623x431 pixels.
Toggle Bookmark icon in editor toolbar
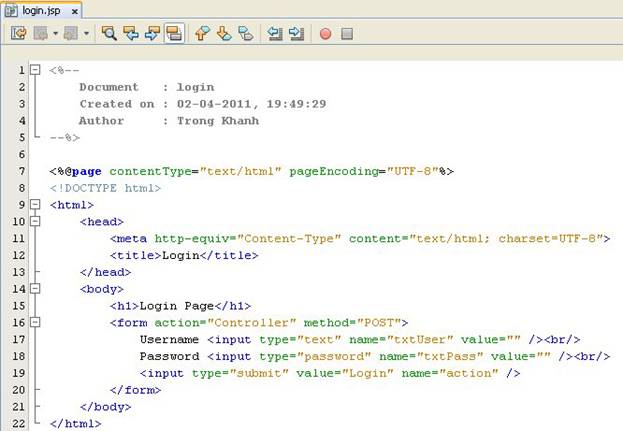coord(246,33)
